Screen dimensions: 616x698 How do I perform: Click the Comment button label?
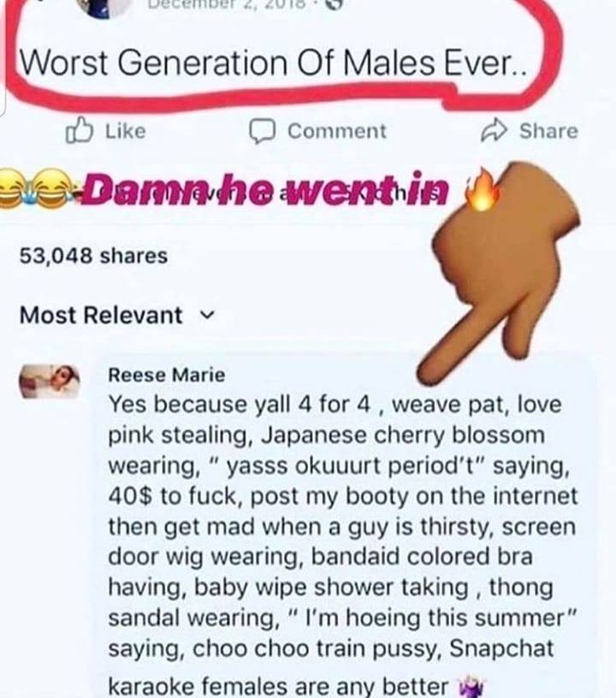coord(337,131)
